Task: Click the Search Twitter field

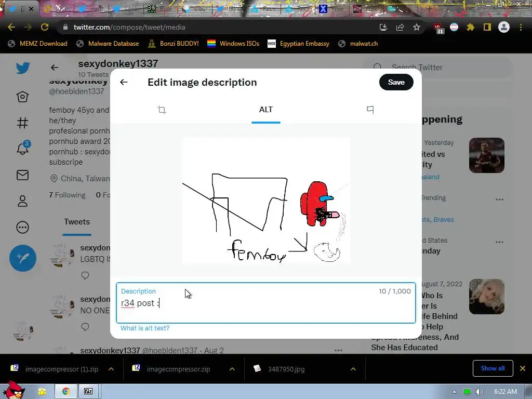Action: click(x=437, y=67)
